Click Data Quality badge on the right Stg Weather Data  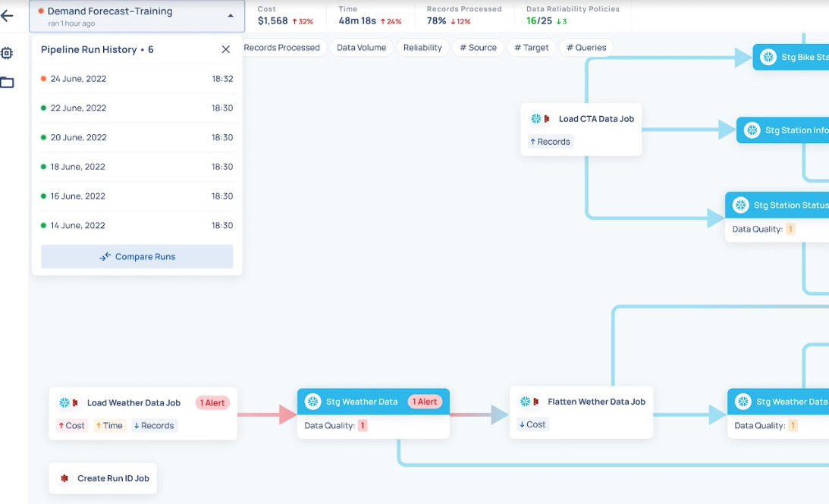click(793, 426)
